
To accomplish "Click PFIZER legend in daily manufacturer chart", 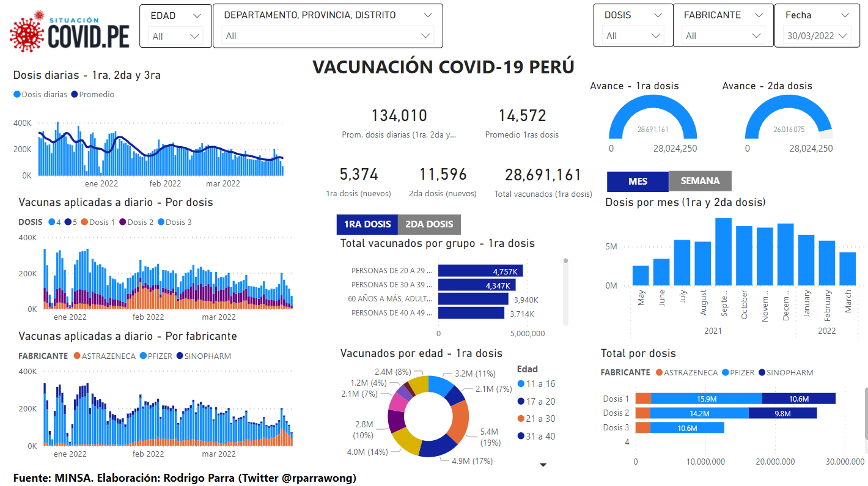I will (x=155, y=356).
